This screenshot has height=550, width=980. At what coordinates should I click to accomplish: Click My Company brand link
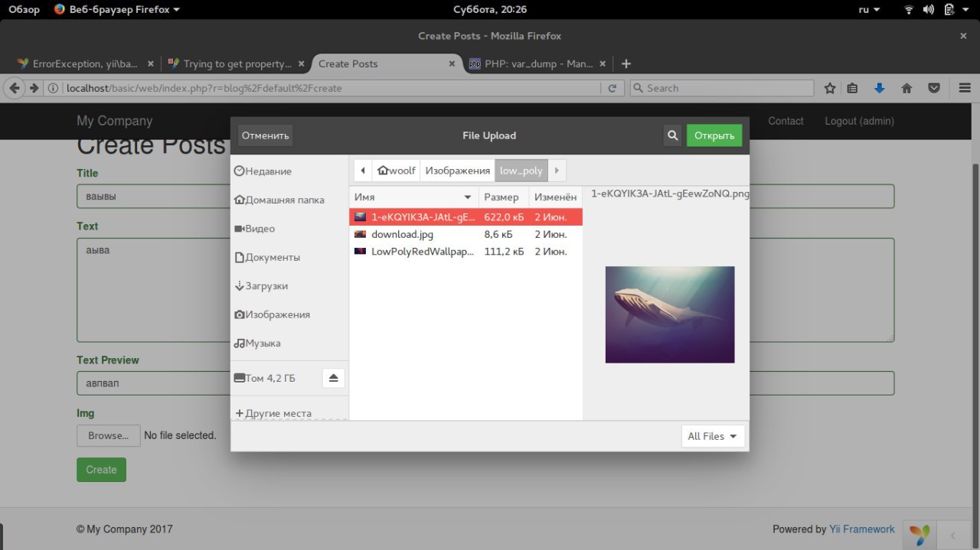point(115,121)
